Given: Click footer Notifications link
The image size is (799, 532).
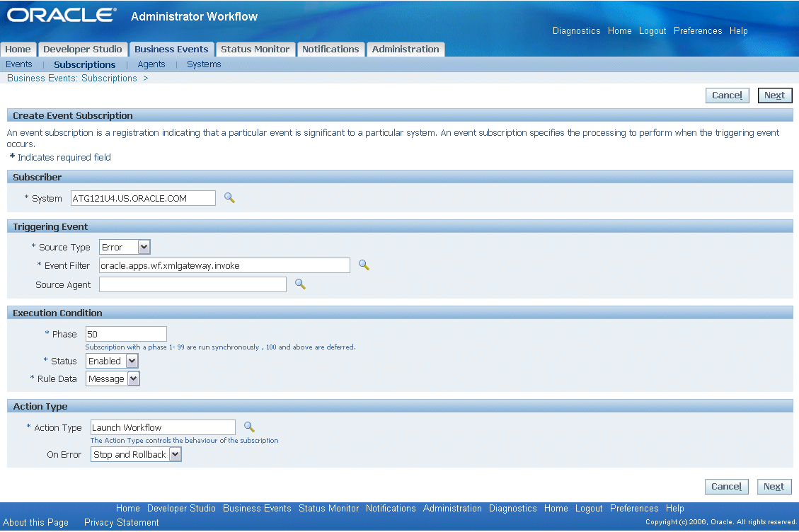Looking at the screenshot, I should 391,509.
